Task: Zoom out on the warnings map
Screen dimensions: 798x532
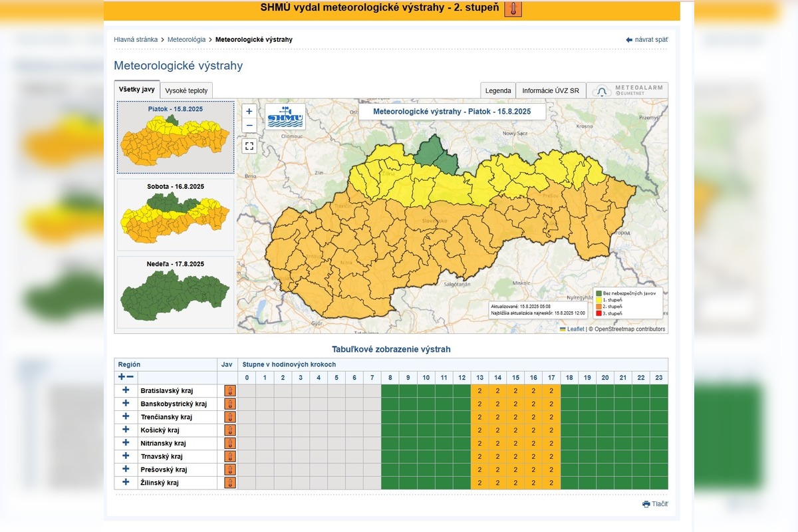Action: coord(249,126)
